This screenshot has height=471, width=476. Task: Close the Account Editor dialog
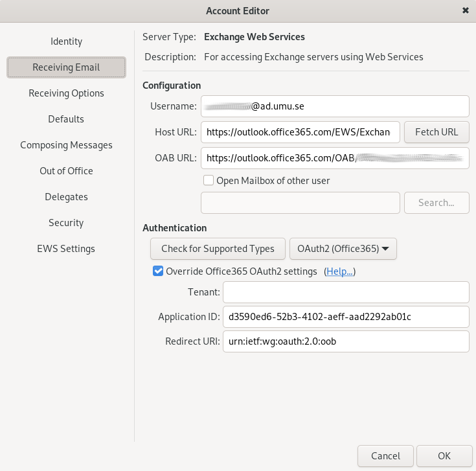pos(465,10)
